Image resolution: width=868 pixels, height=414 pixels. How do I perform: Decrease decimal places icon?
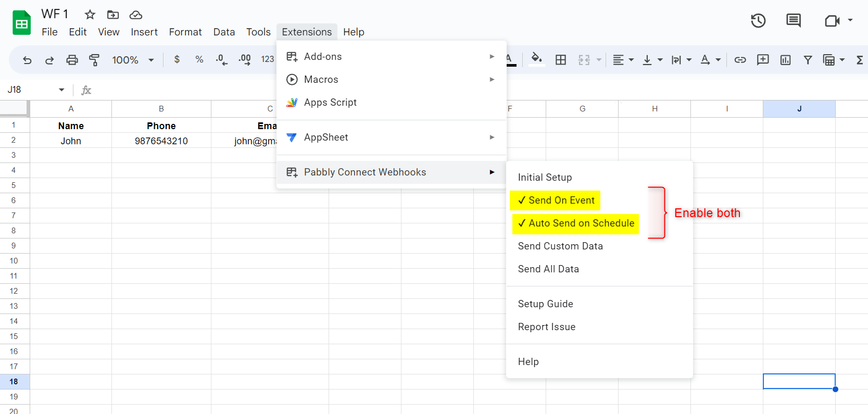click(x=222, y=60)
